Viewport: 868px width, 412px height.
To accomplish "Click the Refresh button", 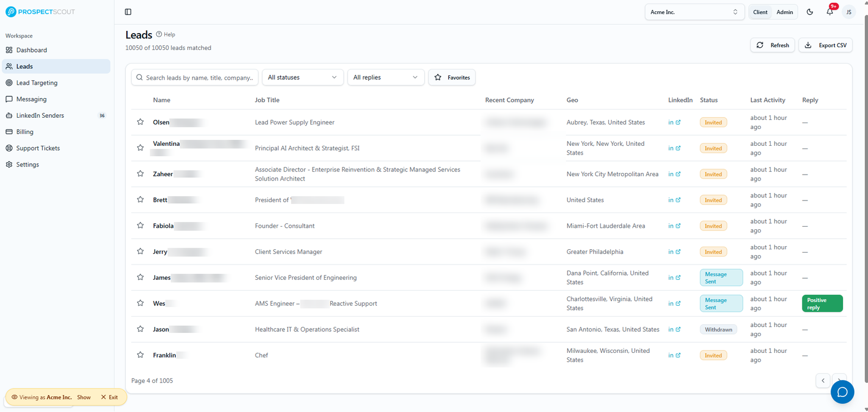I will coord(773,45).
